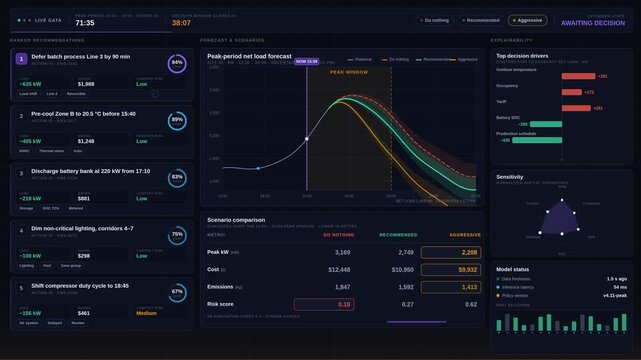Open Pre-cool Zone B to 20.5 °C recommendation
The height and width of the screenshot is (360, 641).
101,132
